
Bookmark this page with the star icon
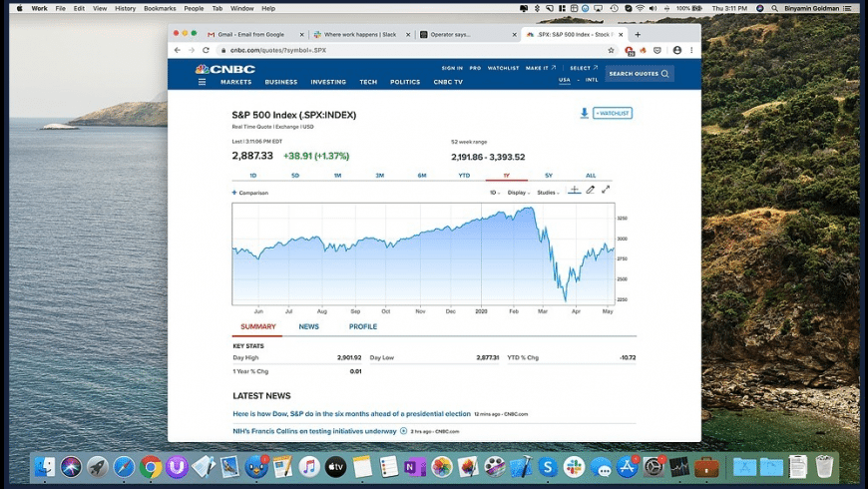pyautogui.click(x=611, y=50)
